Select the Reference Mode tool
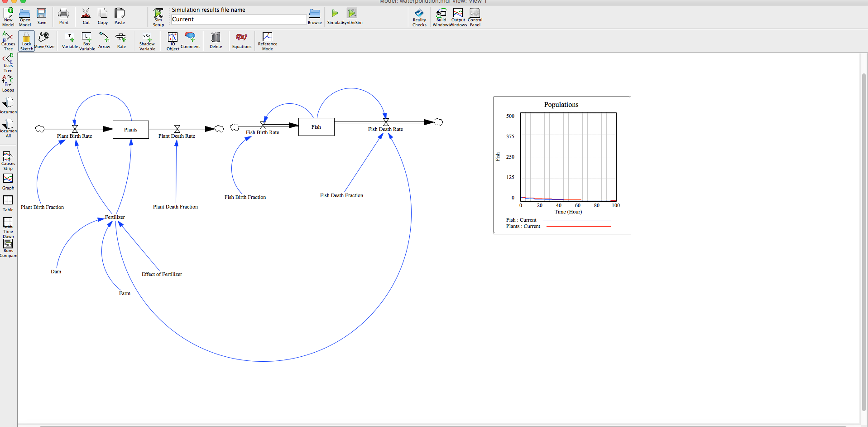This screenshot has height=427, width=868. point(268,41)
